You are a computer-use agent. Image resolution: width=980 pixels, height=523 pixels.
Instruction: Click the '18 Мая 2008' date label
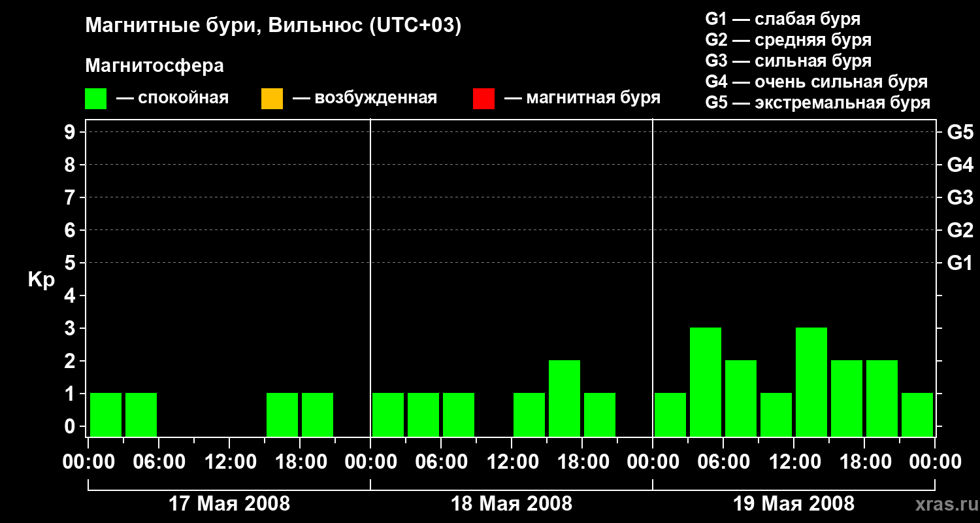point(512,504)
